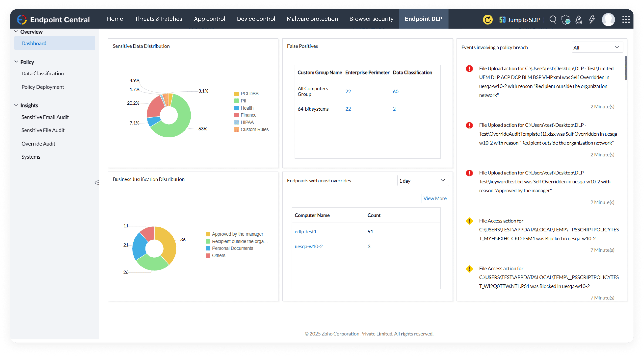This screenshot has height=356, width=644.
Task: Switch to the Threats & Patches tab
Action: tap(158, 19)
